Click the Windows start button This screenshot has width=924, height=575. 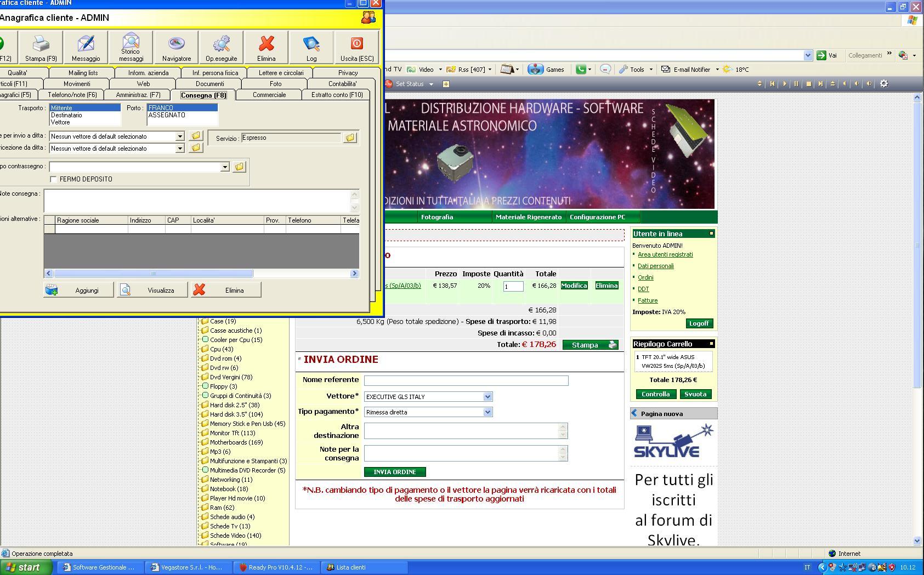point(26,567)
